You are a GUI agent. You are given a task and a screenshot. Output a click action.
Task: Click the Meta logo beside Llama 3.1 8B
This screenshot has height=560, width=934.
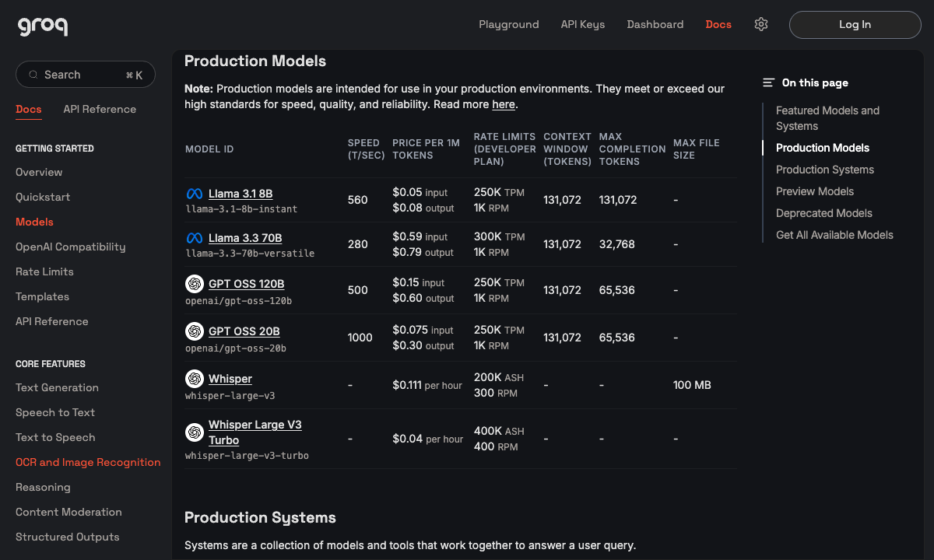[x=195, y=194]
